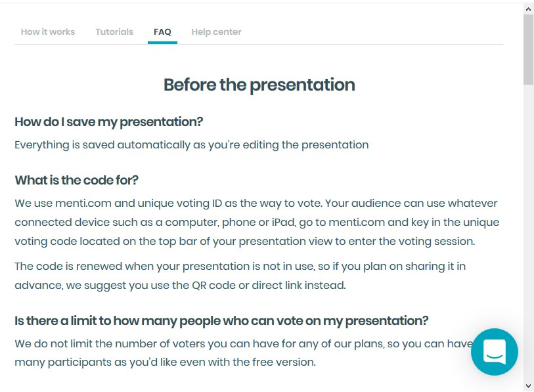The height and width of the screenshot is (392, 534).
Task: Select the 'What is the code for?' question
Action: 77,181
